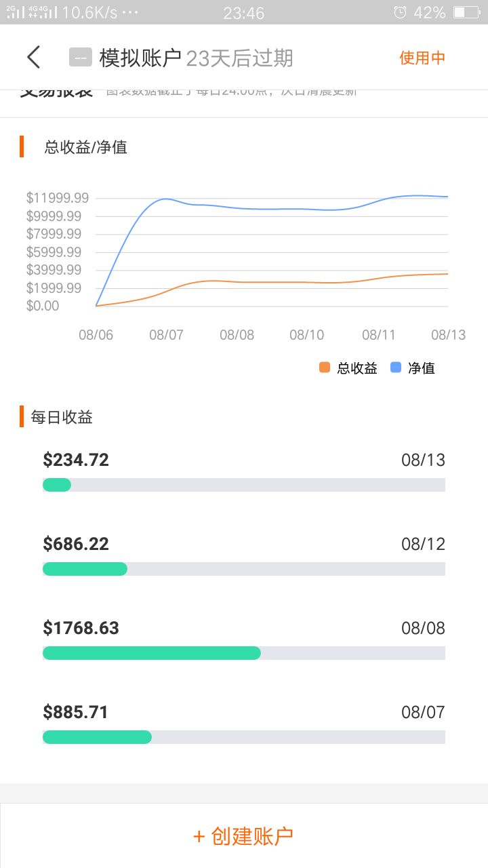Select the 08/12 daily profit bar
488x868 pixels.
pos(244,569)
